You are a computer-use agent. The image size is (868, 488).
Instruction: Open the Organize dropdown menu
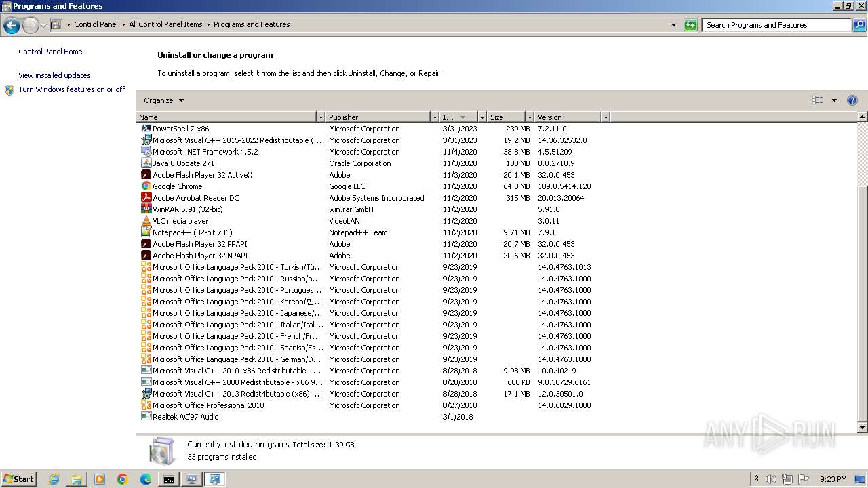click(x=164, y=100)
